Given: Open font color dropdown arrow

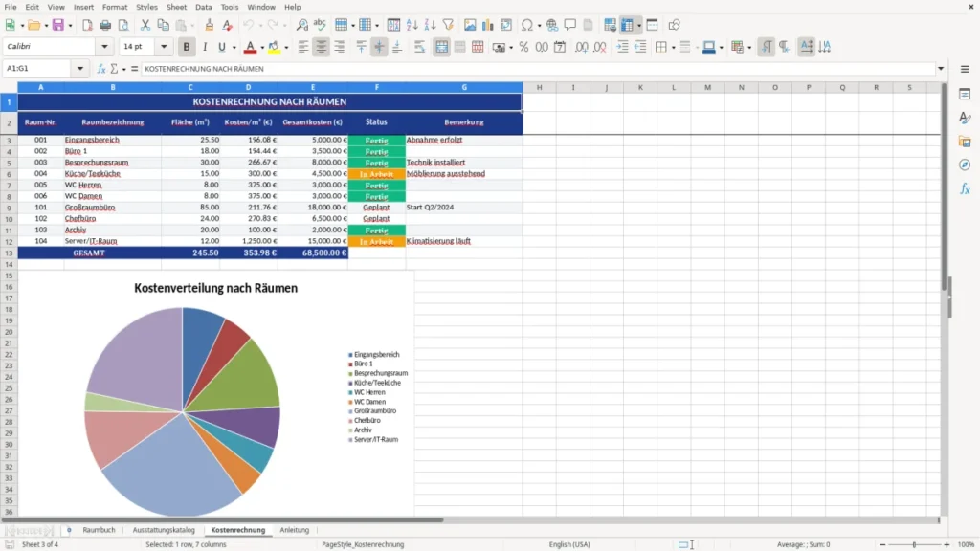Looking at the screenshot, I should (262, 48).
